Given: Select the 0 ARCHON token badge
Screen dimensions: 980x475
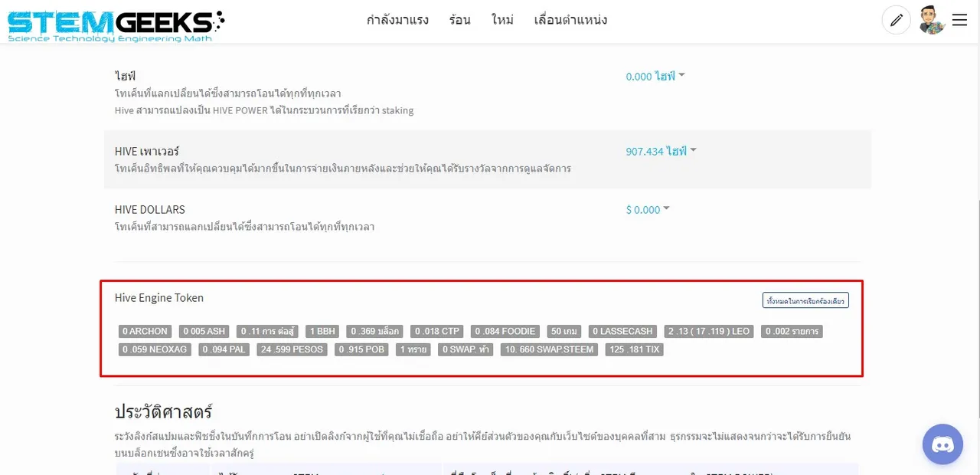Looking at the screenshot, I should pyautogui.click(x=145, y=331).
